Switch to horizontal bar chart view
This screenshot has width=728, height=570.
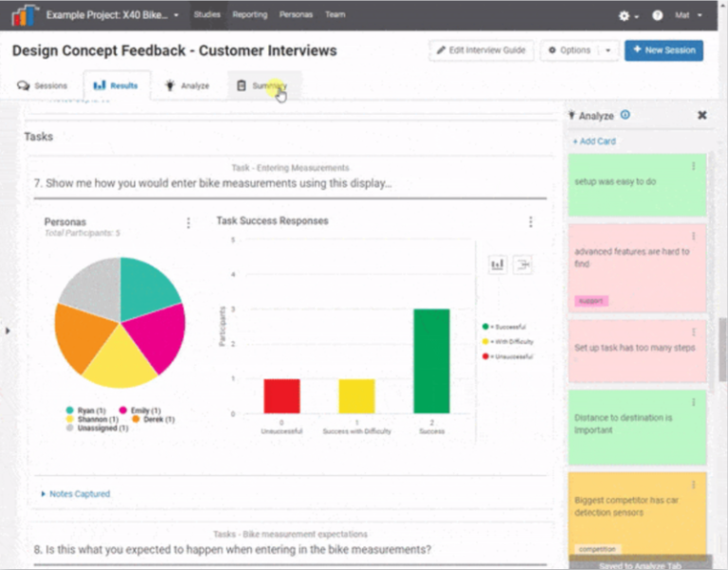[522, 266]
